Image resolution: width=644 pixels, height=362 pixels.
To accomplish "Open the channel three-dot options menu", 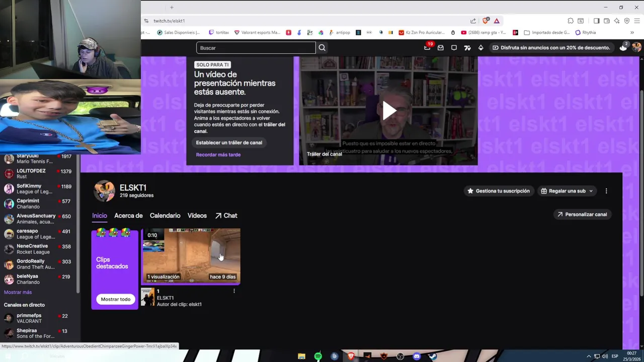I will (x=606, y=191).
